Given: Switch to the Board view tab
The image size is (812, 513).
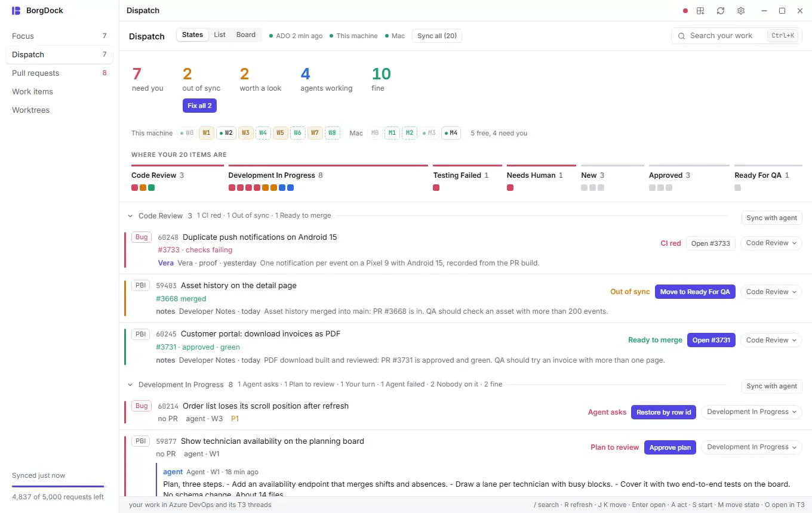Looking at the screenshot, I should tap(246, 35).
